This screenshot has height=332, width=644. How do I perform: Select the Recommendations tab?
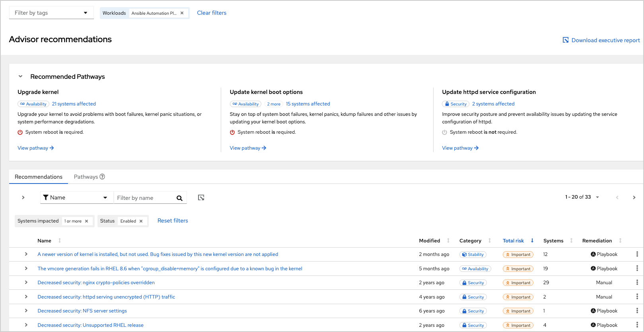(x=39, y=177)
